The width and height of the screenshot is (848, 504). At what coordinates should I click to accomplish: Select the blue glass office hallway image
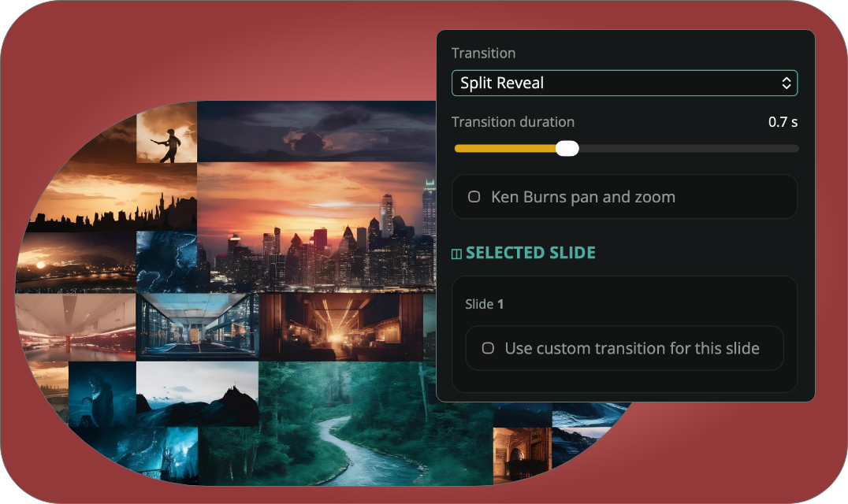click(197, 327)
